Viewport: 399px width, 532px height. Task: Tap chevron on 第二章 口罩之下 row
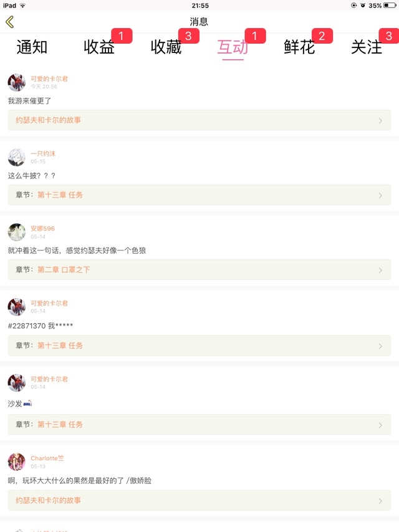pos(380,270)
